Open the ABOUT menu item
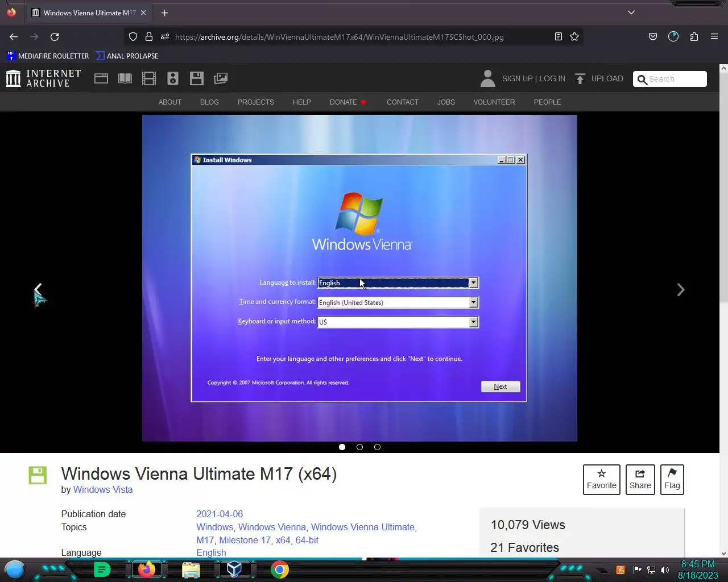 [x=170, y=102]
